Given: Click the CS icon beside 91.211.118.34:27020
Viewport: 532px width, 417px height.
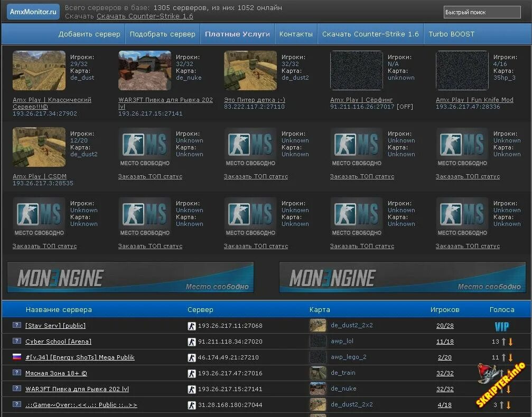Looking at the screenshot, I should coord(192,342).
